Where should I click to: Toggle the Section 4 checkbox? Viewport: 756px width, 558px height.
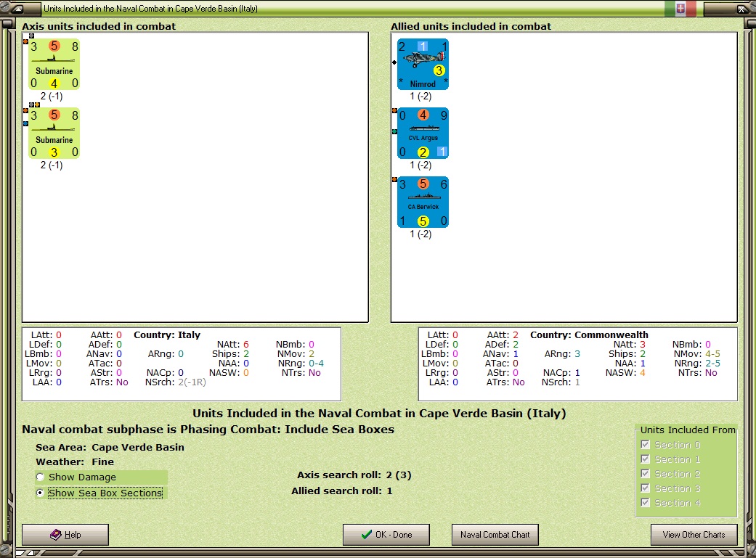pos(645,503)
